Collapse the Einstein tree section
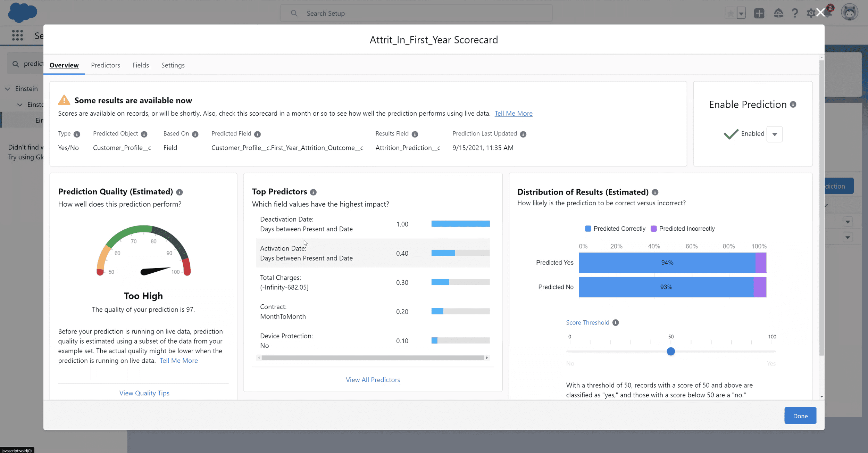 point(8,89)
